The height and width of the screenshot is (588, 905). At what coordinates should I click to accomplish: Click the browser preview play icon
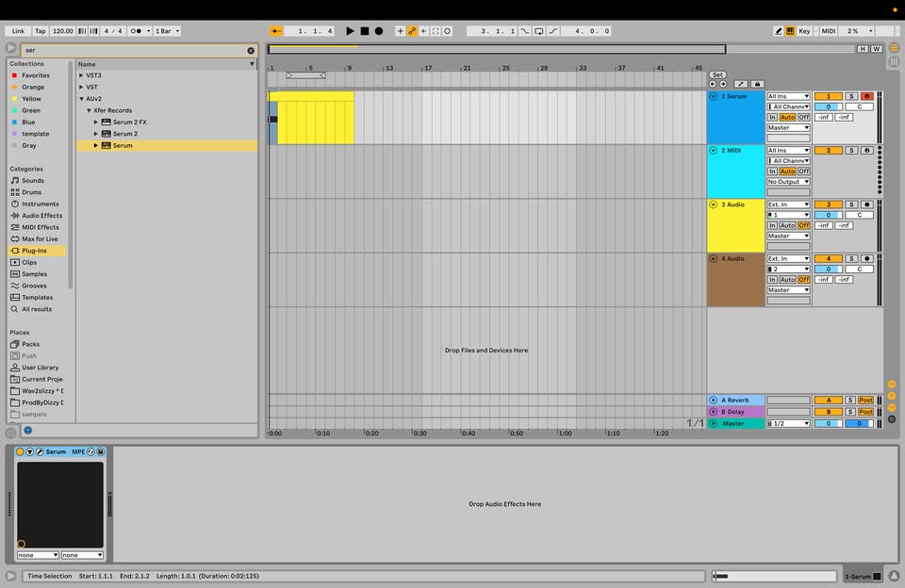tap(10, 48)
